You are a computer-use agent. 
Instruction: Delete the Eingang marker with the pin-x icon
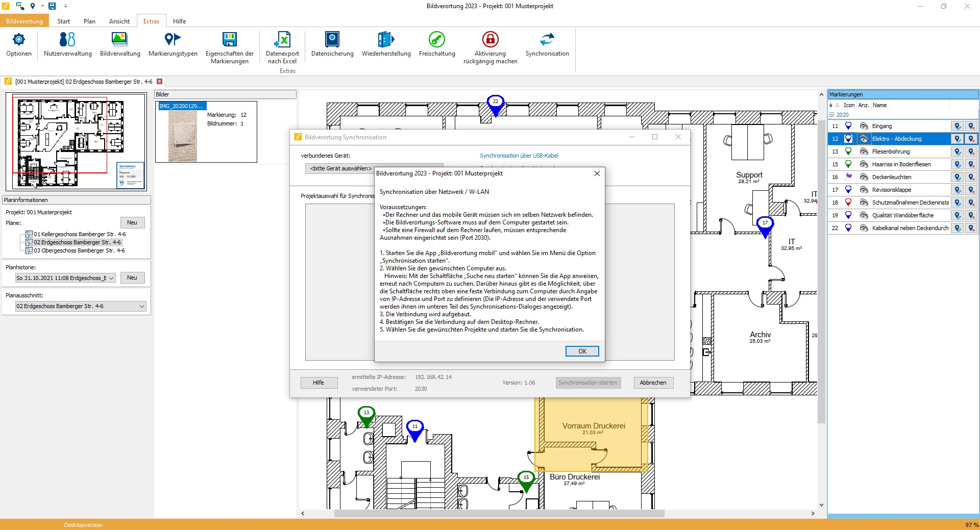971,126
